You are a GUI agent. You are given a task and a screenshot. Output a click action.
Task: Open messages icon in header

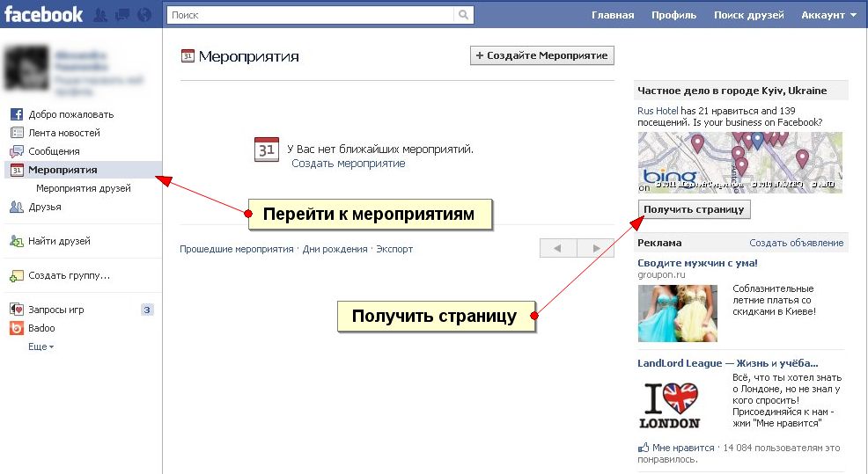(121, 15)
